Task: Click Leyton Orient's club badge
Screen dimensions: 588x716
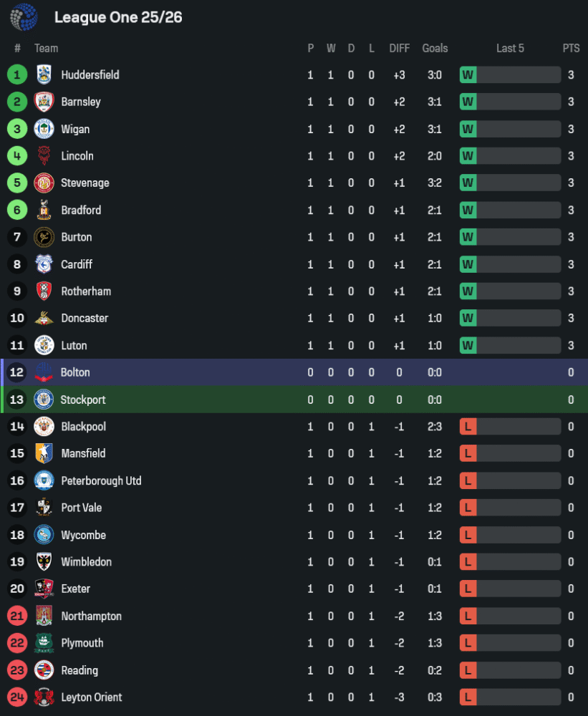Action: 44,697
